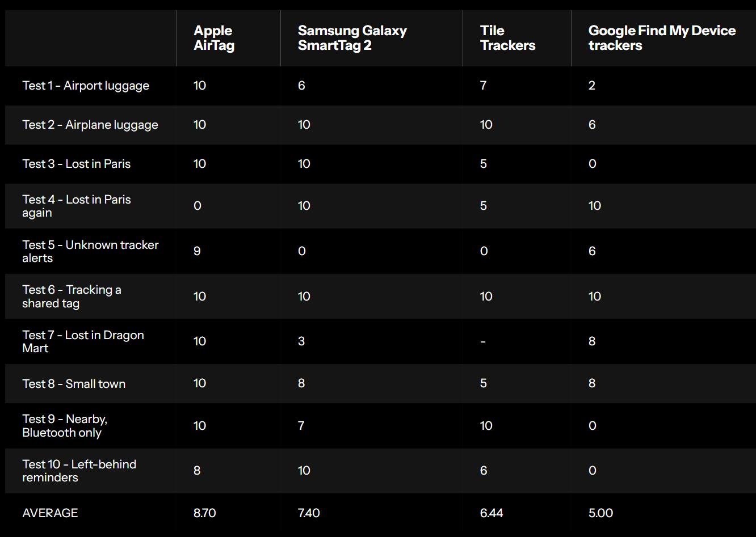
Task: Click the Test 8 - Small town row label
Action: click(x=74, y=384)
